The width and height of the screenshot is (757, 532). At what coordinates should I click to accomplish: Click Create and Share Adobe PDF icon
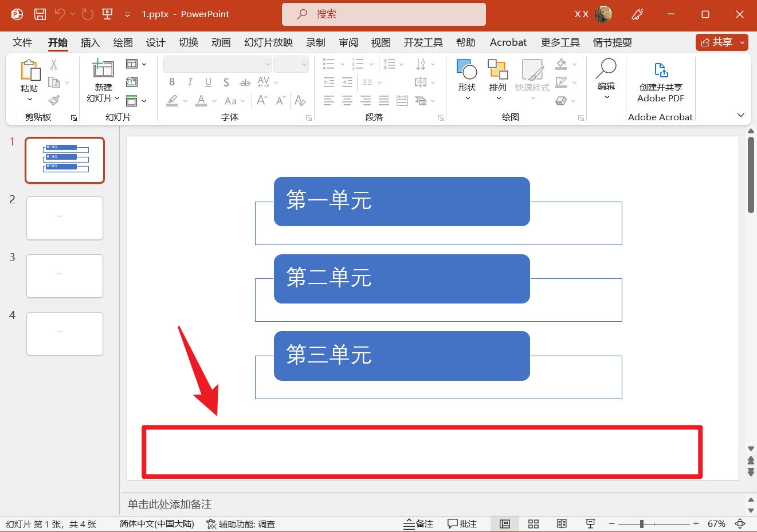661,70
